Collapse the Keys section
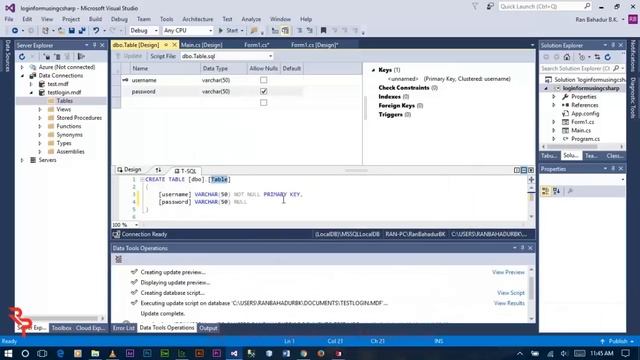Screen dimensions: 640x360 click(373, 70)
